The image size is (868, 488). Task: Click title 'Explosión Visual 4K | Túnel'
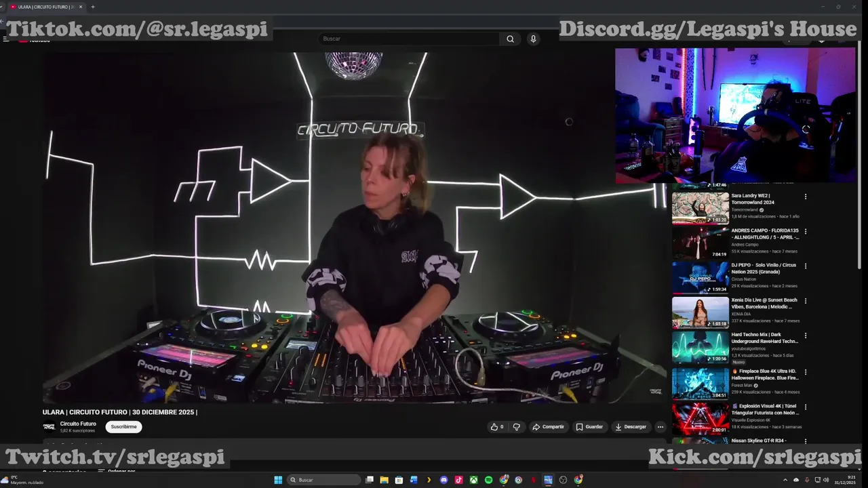pos(765,409)
